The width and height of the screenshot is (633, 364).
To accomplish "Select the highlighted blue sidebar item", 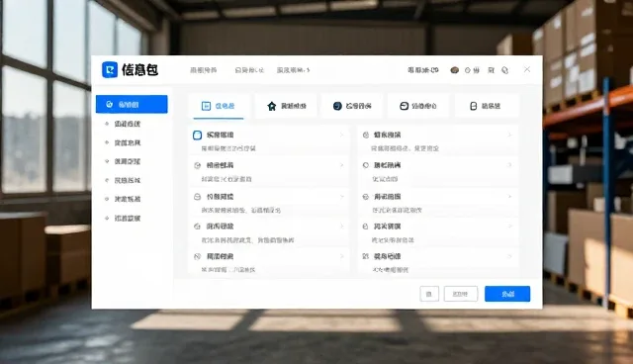I will pos(132,104).
